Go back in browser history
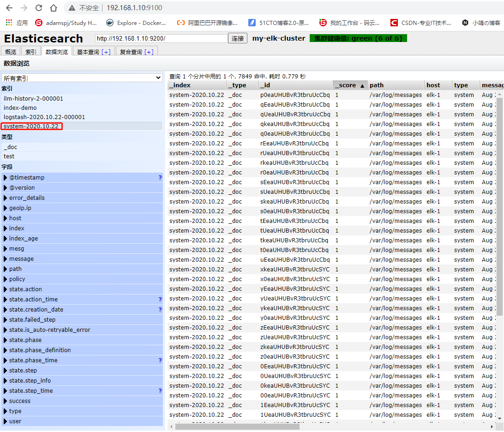The width and height of the screenshot is (504, 432). pyautogui.click(x=9, y=8)
